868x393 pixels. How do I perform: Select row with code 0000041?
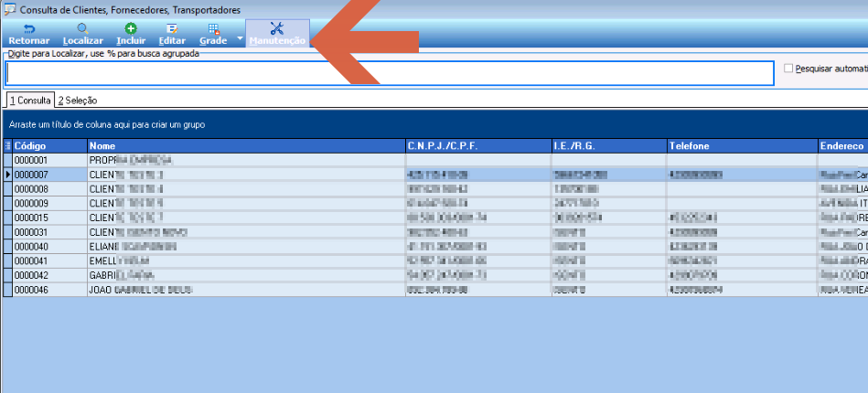point(435,260)
